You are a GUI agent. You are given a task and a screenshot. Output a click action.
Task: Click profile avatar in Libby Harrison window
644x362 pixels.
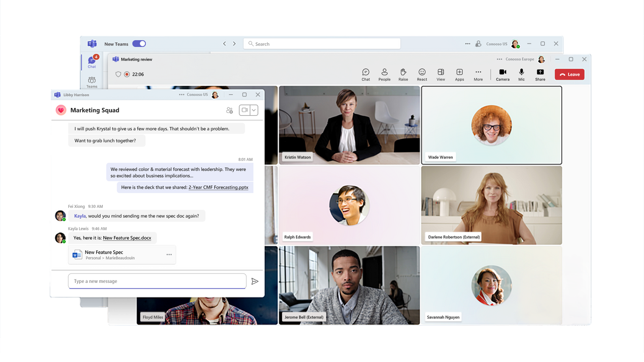pos(215,95)
